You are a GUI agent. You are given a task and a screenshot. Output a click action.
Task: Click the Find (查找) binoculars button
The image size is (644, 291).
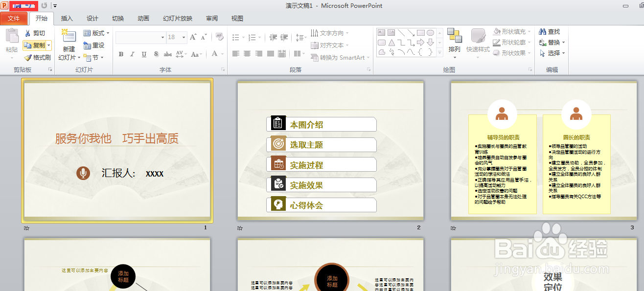pyautogui.click(x=550, y=31)
